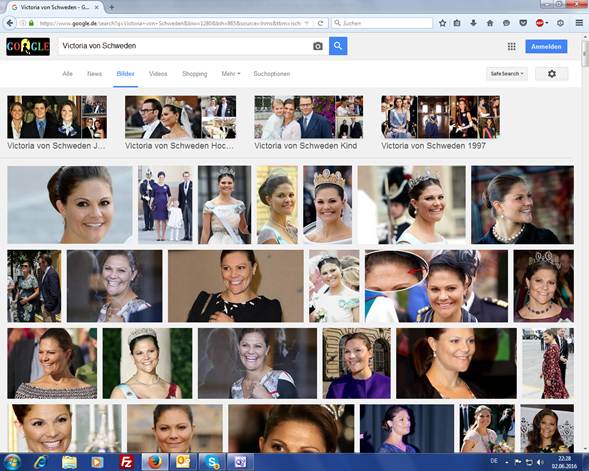
Task: Launch Internet Explorer from the taskbar
Action: (41, 462)
